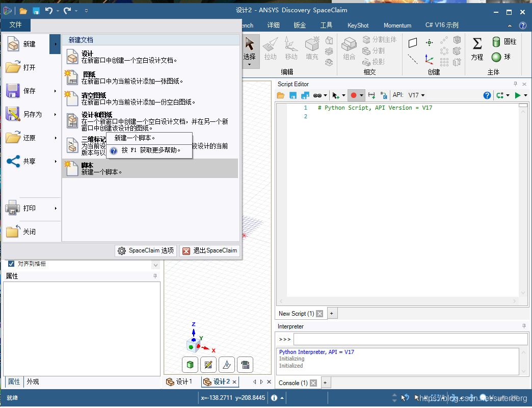This screenshot has height=408, width=532.
Task: Open ribbon help icon at top right
Action: 523,25
